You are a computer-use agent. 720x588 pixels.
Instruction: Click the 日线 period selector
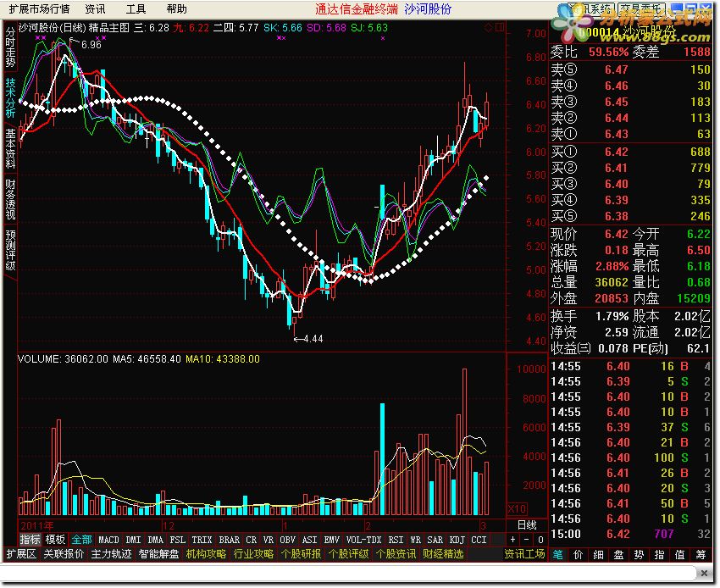pos(527,525)
